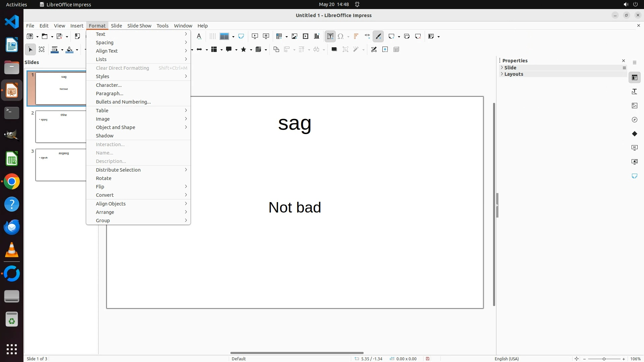Open the sidebar Navigator panel
Image resolution: width=644 pixels, height=362 pixels.
pos(634,120)
